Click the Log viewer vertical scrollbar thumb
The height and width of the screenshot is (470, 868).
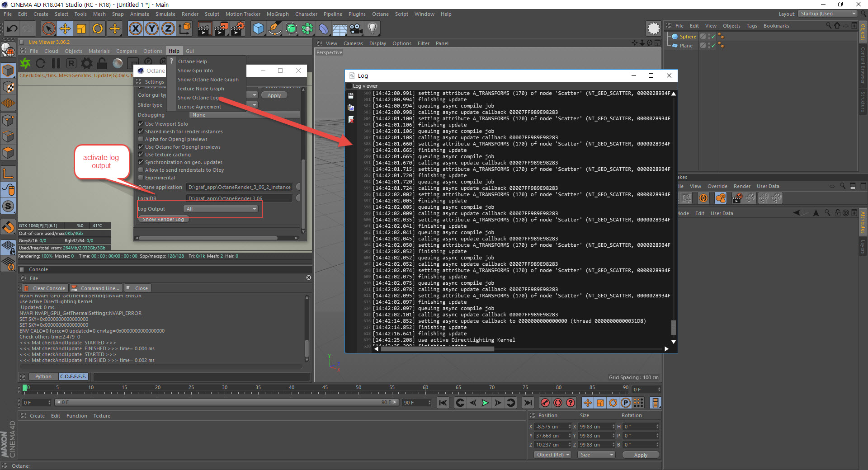point(674,327)
